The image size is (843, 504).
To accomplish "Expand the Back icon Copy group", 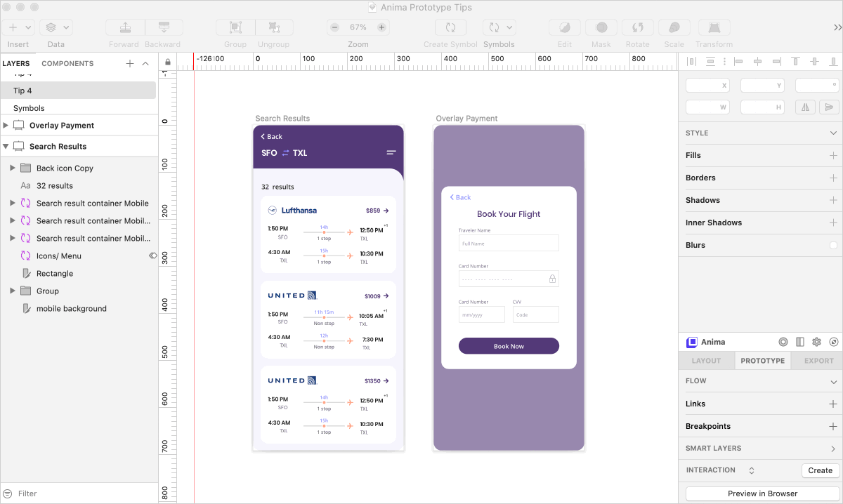I will click(x=12, y=168).
